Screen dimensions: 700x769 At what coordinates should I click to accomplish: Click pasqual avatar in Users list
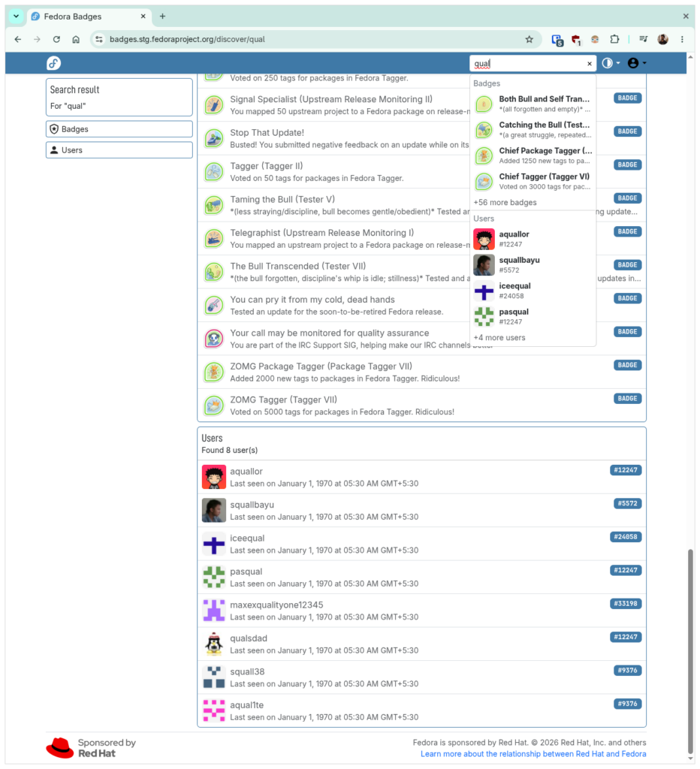point(214,578)
